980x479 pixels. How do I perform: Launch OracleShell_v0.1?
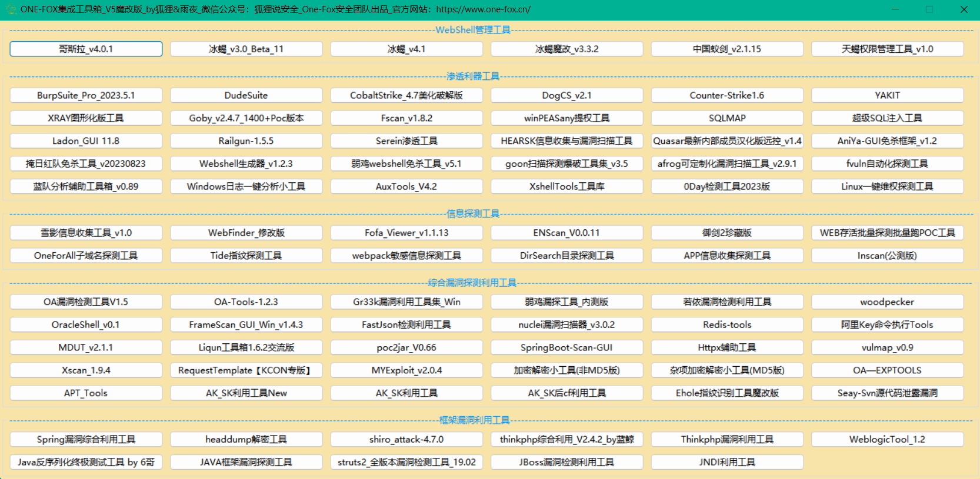point(86,325)
